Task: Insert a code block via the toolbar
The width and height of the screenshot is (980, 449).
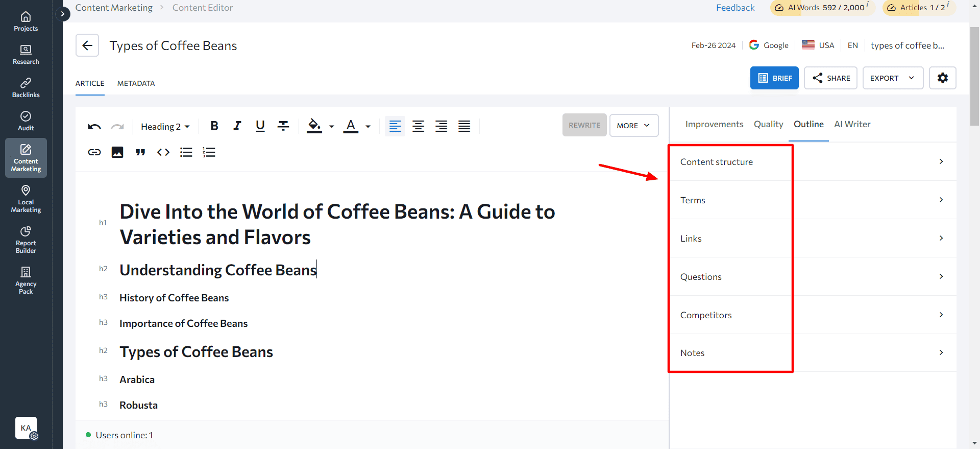Action: [x=163, y=152]
